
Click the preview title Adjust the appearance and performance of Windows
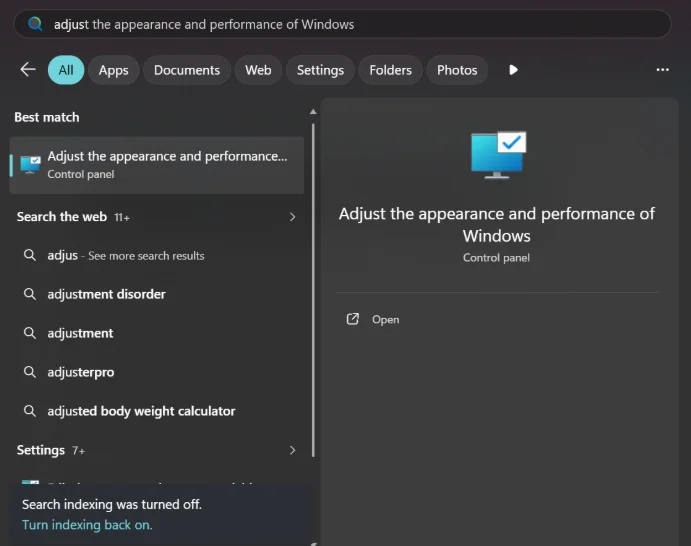[497, 225]
